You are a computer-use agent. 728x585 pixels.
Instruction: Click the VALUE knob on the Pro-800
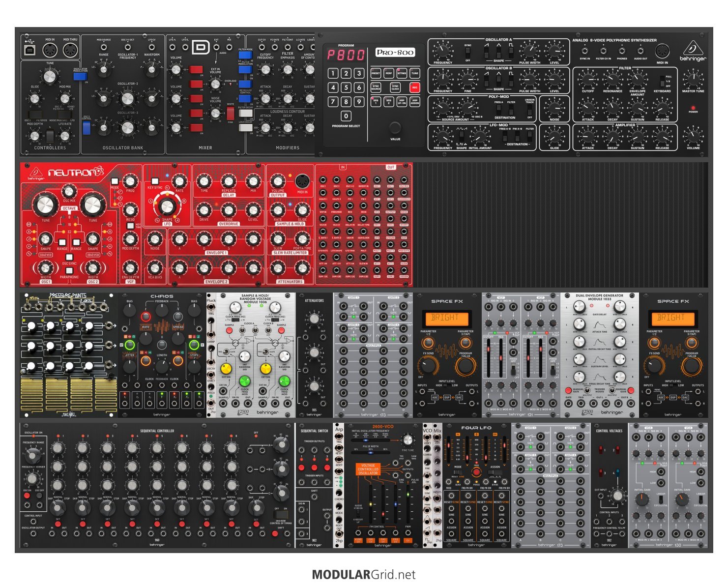(395, 128)
